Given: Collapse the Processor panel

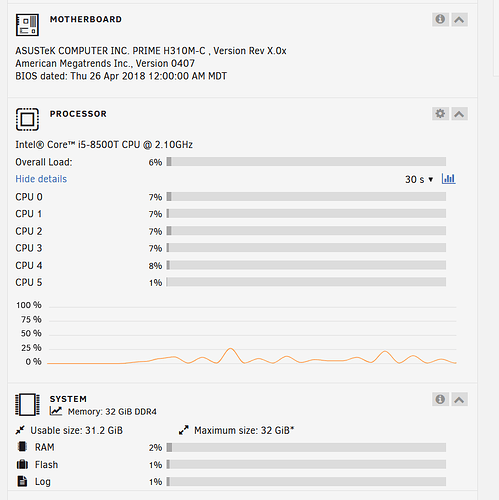Looking at the screenshot, I should click(459, 114).
